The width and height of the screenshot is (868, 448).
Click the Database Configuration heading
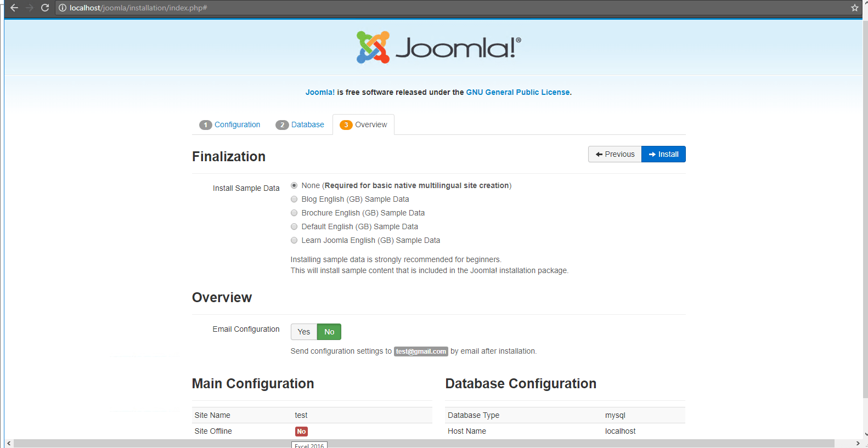[521, 383]
